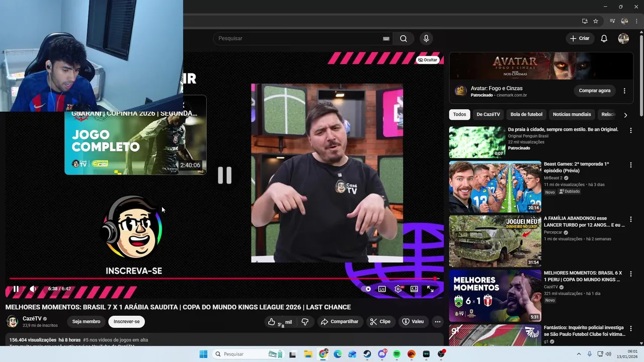Select the Bola de futebol filter chip
Viewport: 644px width, 362px height.
[526, 115]
